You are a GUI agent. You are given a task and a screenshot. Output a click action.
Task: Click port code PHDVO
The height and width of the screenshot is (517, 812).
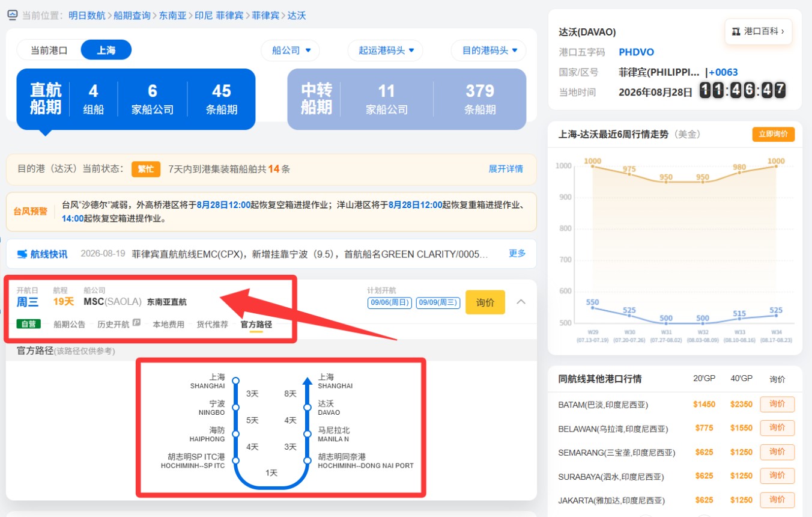click(x=637, y=52)
